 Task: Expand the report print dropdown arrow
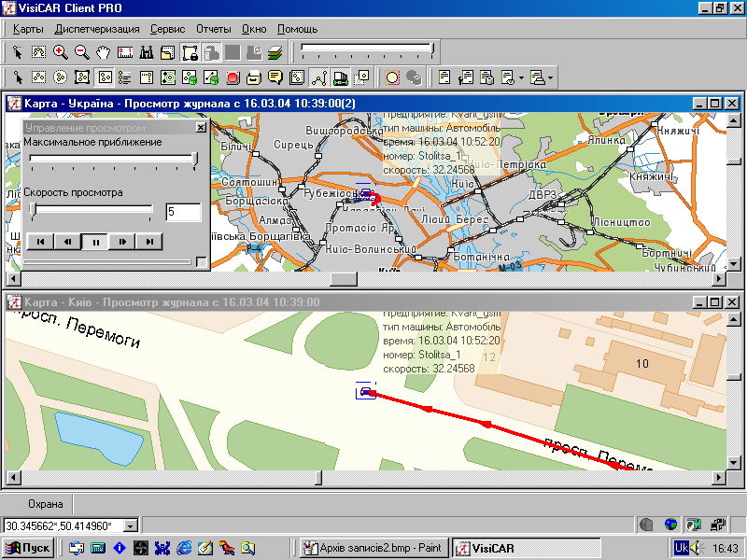point(551,77)
